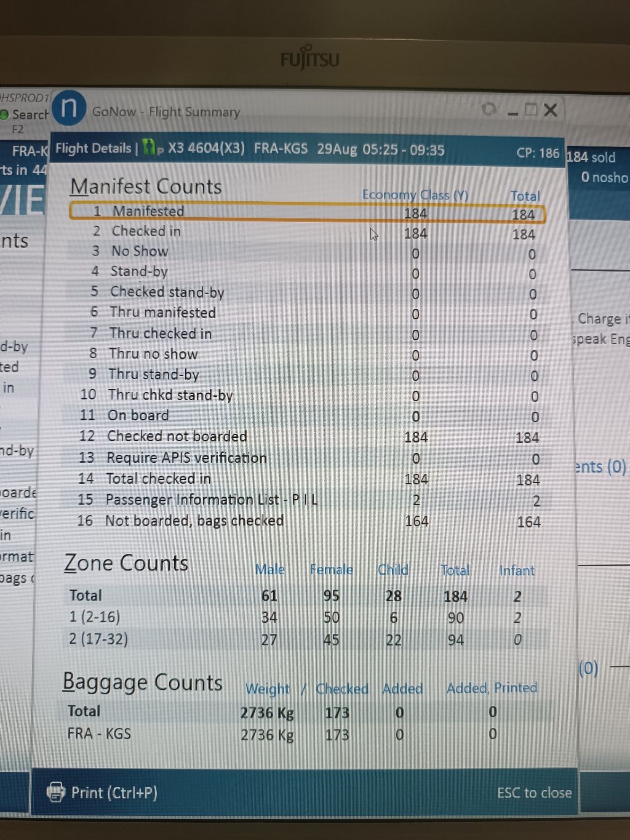
Task: Click the green passenger icon beside X3 4604
Action: (150, 148)
